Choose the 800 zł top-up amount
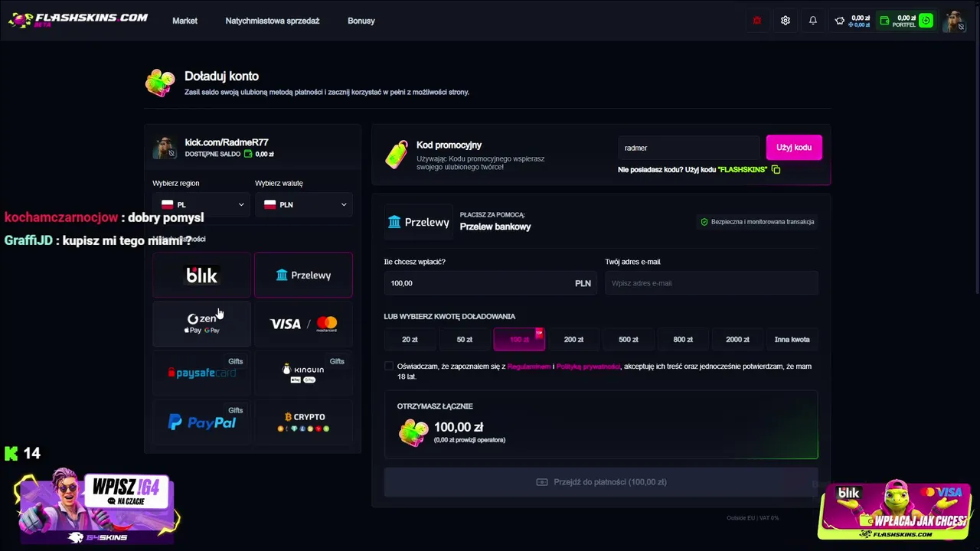Screen dimensions: 980x551 pyautogui.click(x=683, y=339)
